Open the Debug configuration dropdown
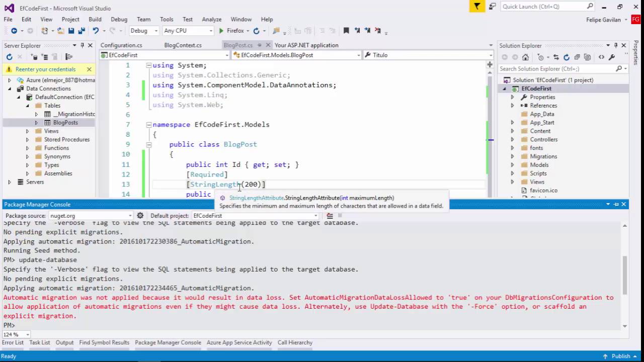This screenshot has width=644, height=362. pos(156,31)
